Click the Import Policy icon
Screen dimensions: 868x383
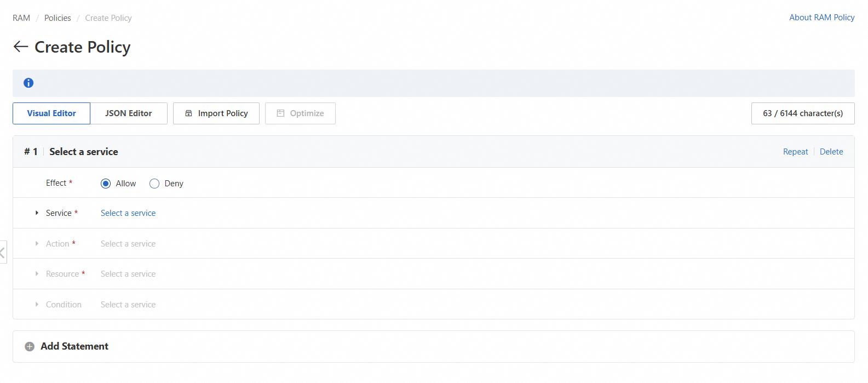pos(188,113)
